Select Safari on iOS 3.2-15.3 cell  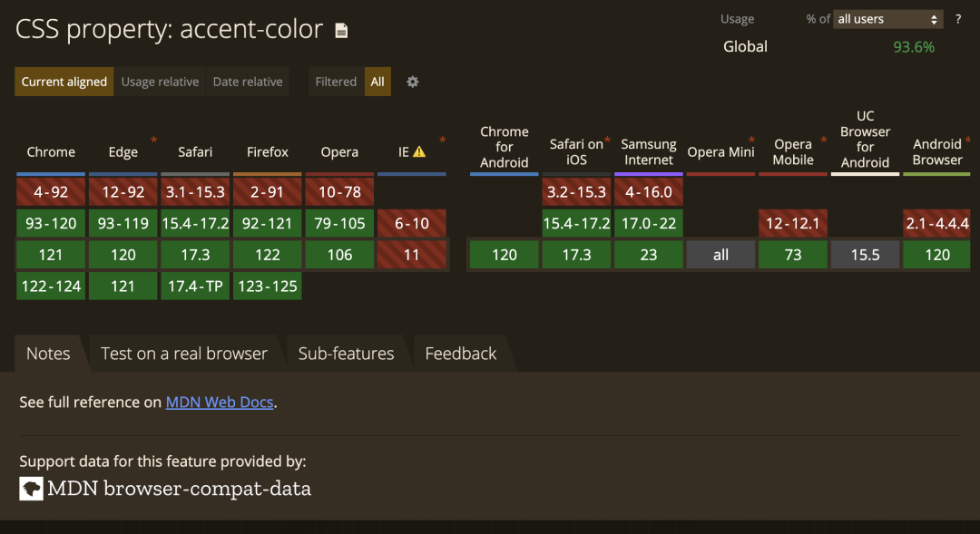point(576,191)
